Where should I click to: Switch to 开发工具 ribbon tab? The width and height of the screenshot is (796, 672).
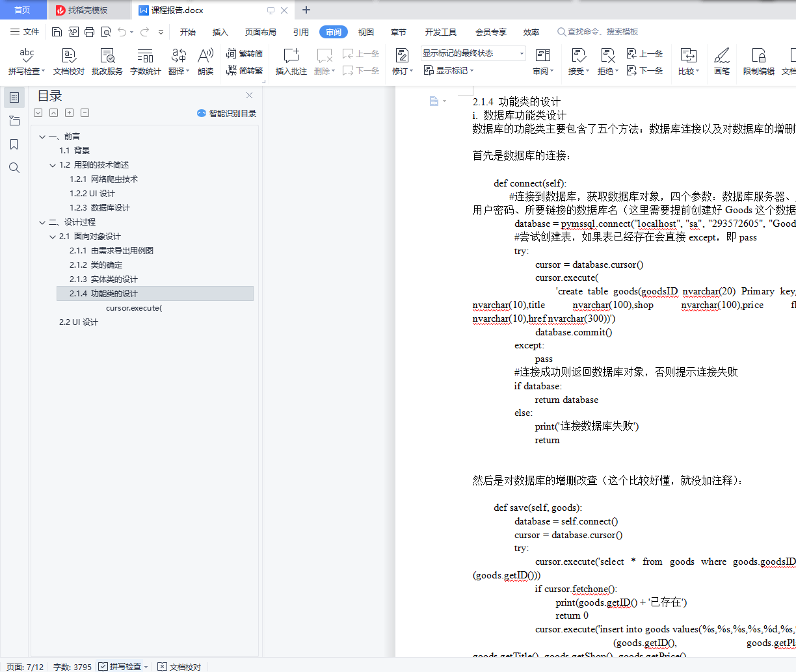pos(441,32)
